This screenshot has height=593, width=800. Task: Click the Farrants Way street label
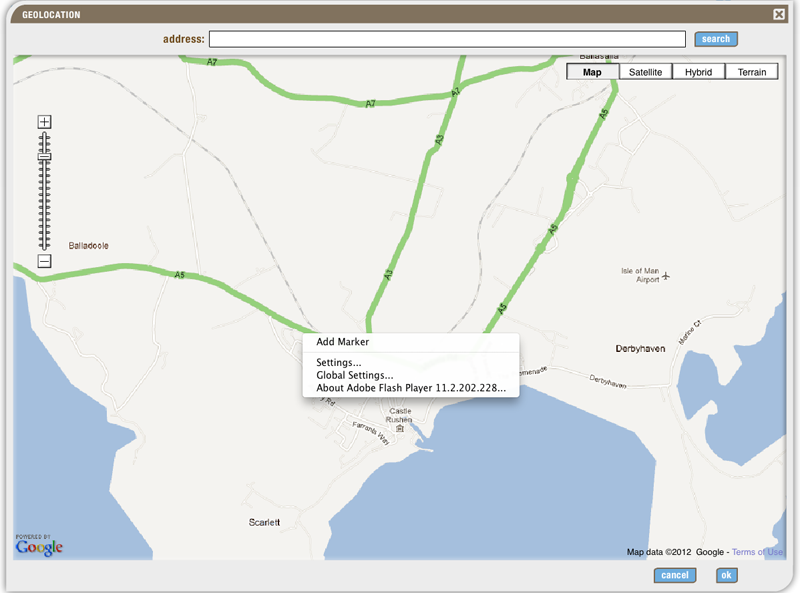371,433
